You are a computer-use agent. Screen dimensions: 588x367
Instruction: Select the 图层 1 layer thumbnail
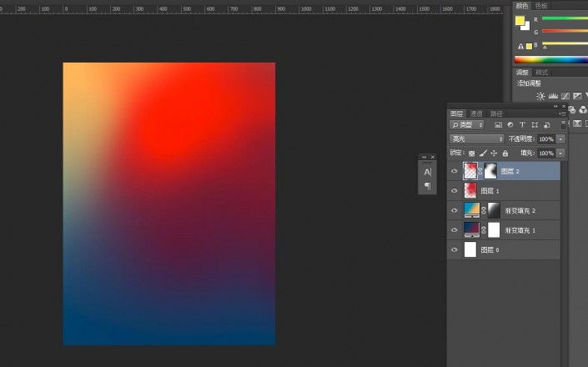tap(470, 190)
